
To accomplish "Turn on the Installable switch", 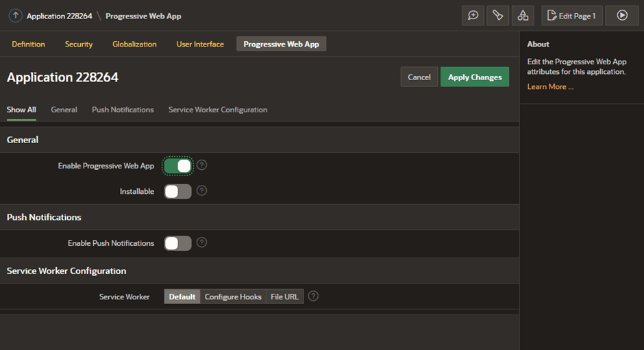I will coord(178,191).
